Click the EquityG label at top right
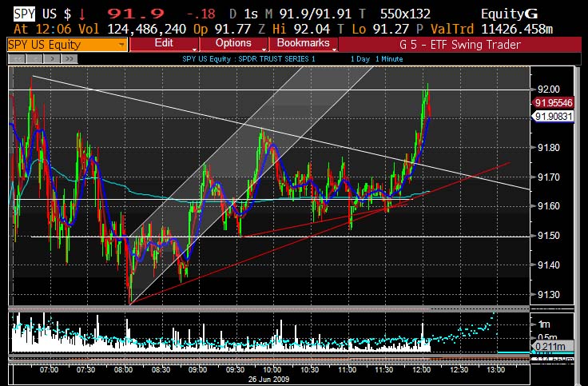588x386 pixels. click(509, 14)
